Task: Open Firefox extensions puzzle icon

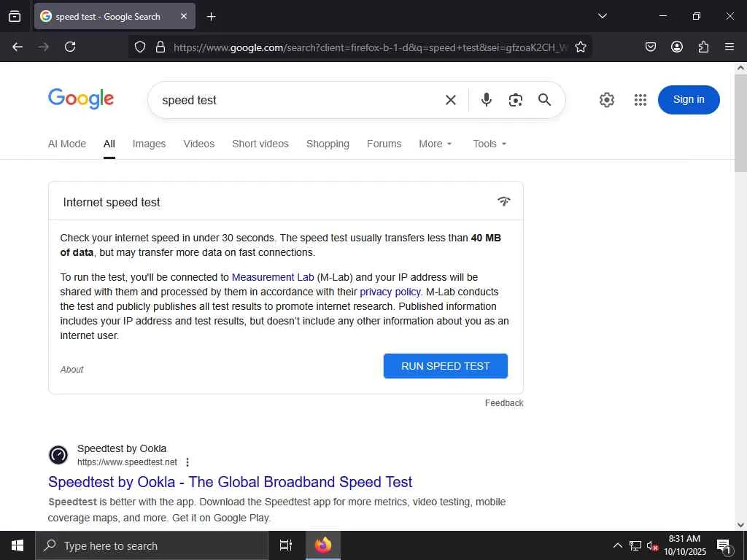Action: 703,47
